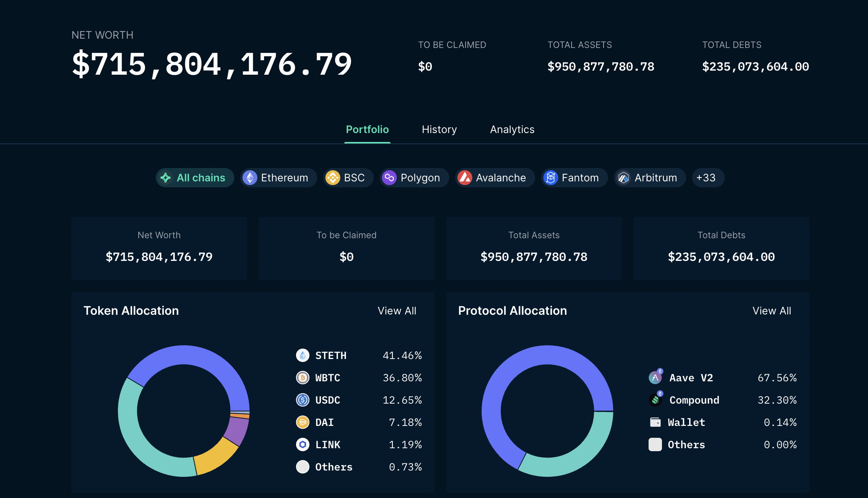Expand the +33 more chains list
The height and width of the screenshot is (498, 868).
[708, 178]
